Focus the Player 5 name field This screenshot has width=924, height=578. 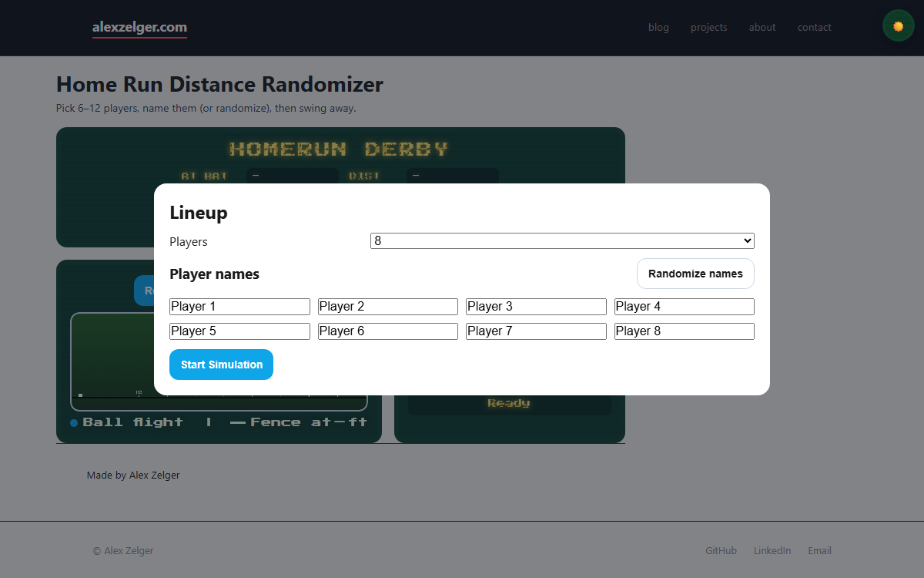(x=239, y=331)
